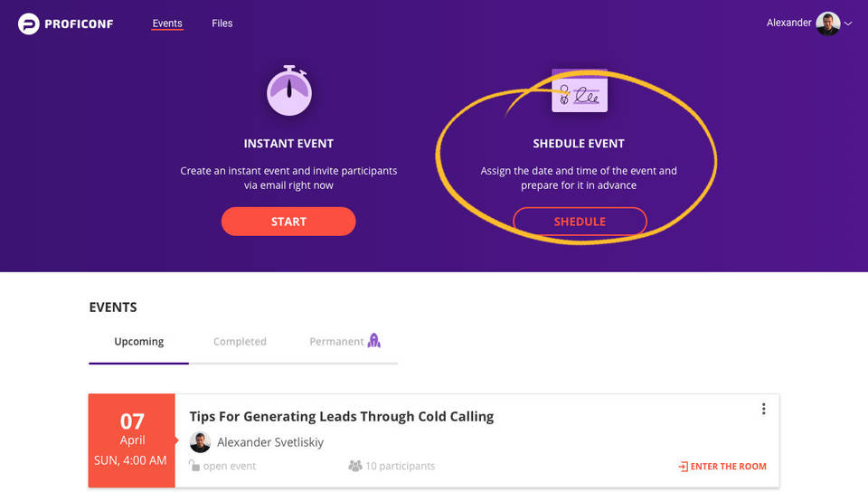868x492 pixels.
Task: Click the 07 April date tile
Action: click(132, 440)
